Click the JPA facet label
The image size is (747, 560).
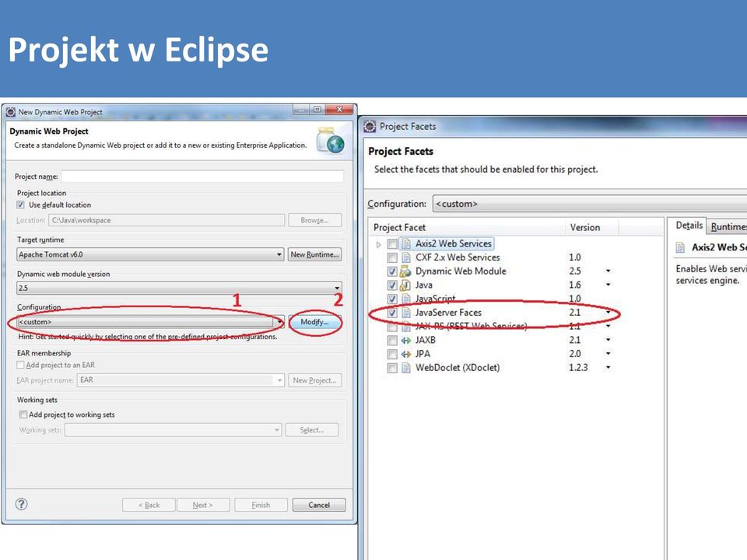tap(423, 355)
